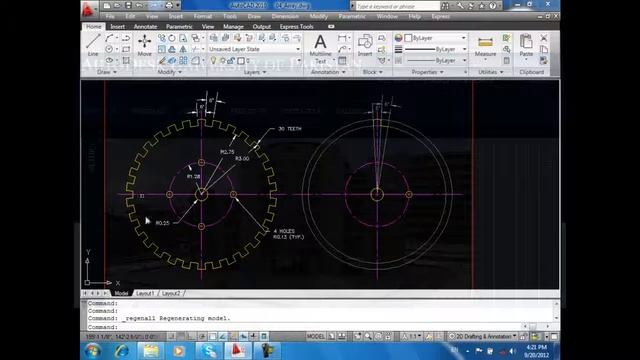Screen dimensions: 640x360
Task: Click the Create Block icon in Block panel
Action: pos(382,38)
